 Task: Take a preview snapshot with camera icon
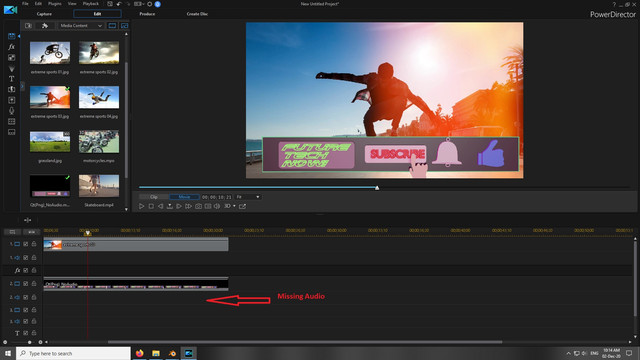pyautogui.click(x=198, y=207)
